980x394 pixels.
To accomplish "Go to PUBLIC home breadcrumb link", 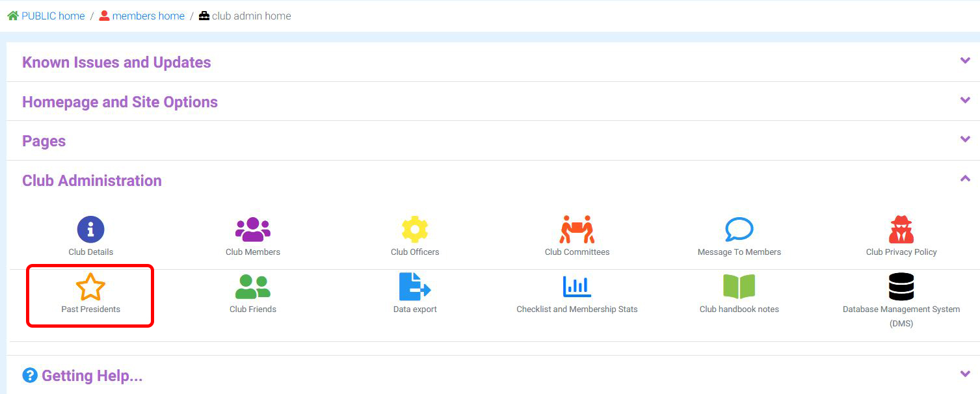I will (x=53, y=16).
